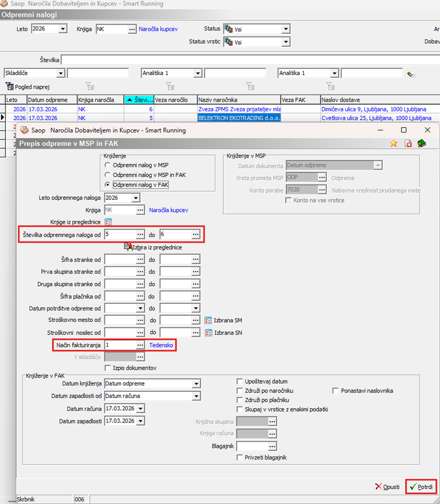
Task: Click filter icon above Knjiga naročila column
Action: [90, 86]
